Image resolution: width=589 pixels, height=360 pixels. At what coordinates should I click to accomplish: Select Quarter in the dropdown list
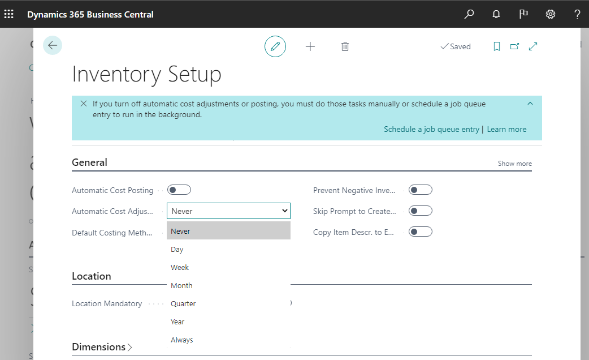click(x=229, y=303)
